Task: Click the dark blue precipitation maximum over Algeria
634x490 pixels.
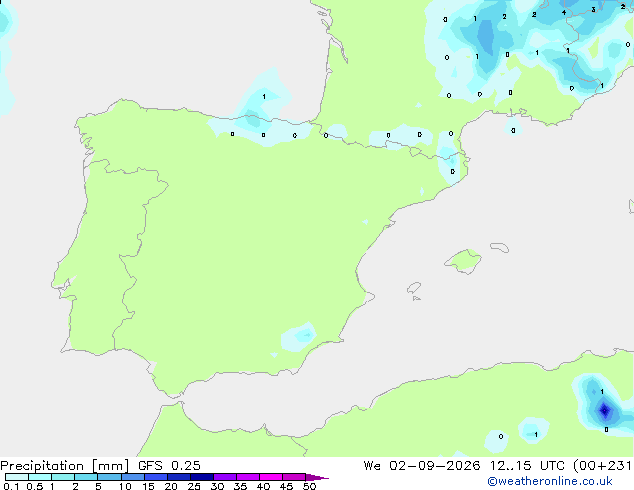Action: pos(605,411)
